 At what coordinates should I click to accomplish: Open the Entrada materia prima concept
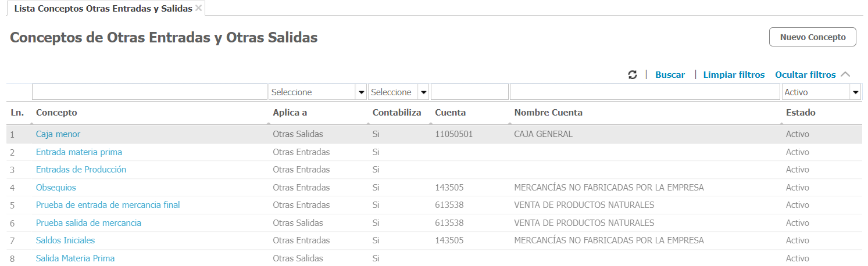[x=79, y=152]
